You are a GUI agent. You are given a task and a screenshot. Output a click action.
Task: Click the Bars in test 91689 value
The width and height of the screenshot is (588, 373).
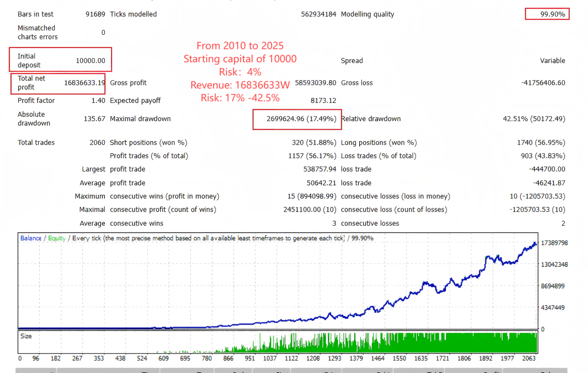click(x=95, y=14)
